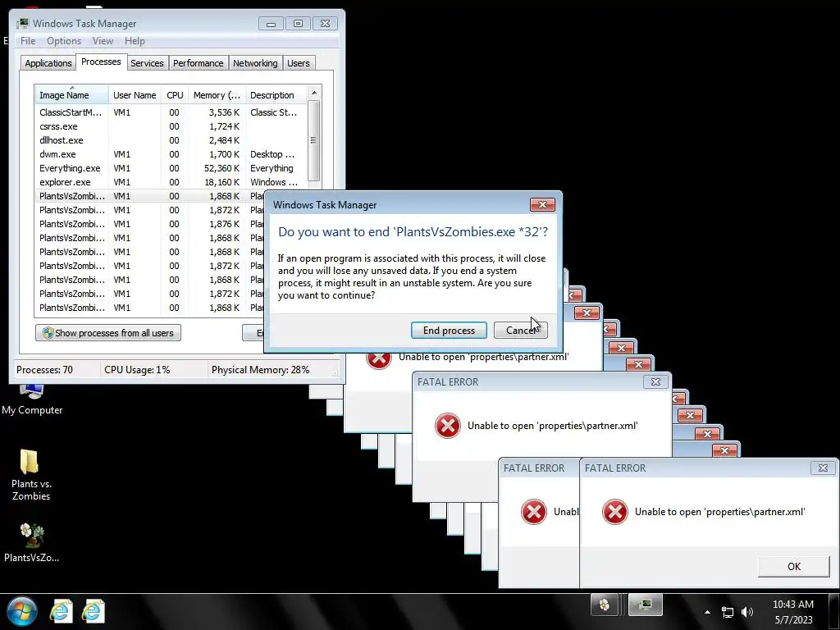Click the taskbar clock 10:43 AM
This screenshot has width=840, height=630.
click(793, 605)
